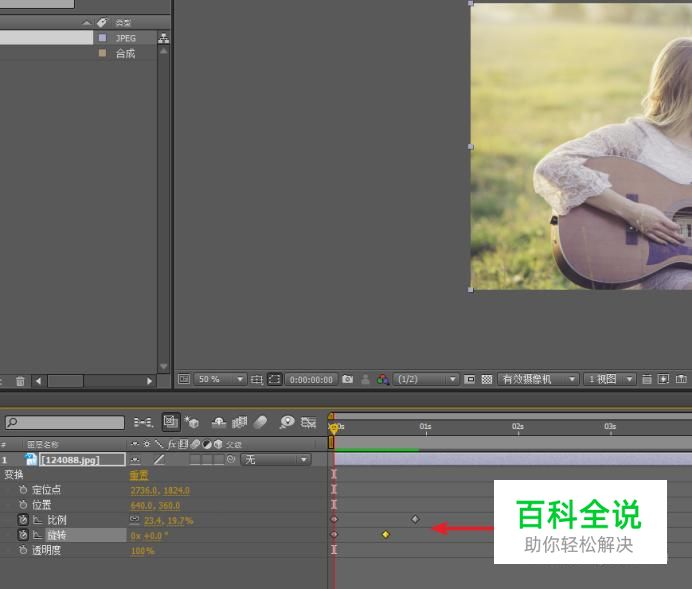The width and height of the screenshot is (692, 589).
Task: Select the gray scale keyframe near 01s
Action: coord(415,519)
